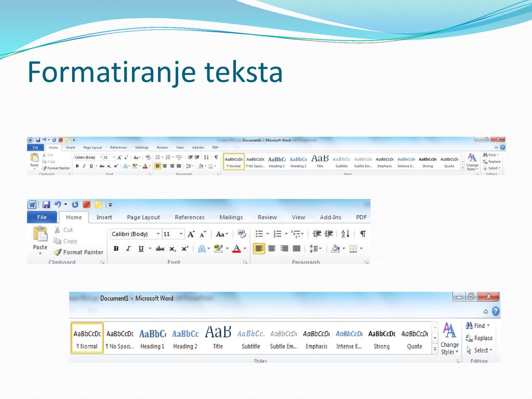Click the Undo arrow in the enlarged toolbar
The image size is (532, 399).
pyautogui.click(x=58, y=204)
